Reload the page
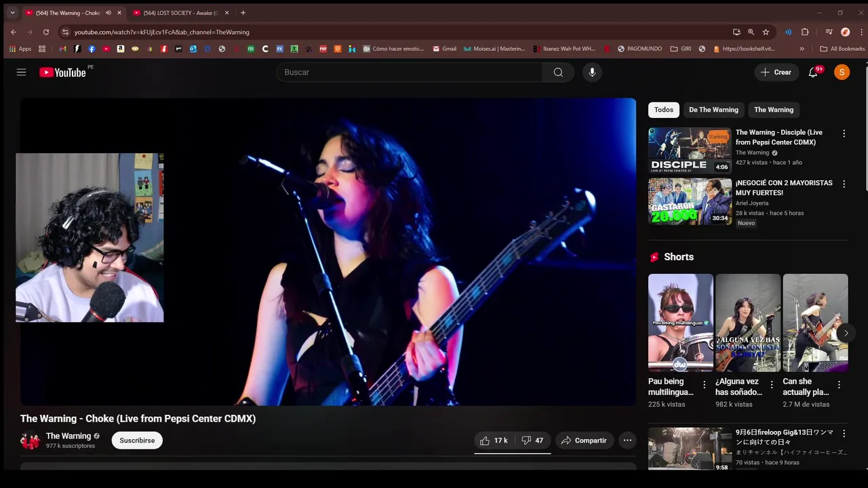The width and height of the screenshot is (868, 488). pyautogui.click(x=46, y=32)
